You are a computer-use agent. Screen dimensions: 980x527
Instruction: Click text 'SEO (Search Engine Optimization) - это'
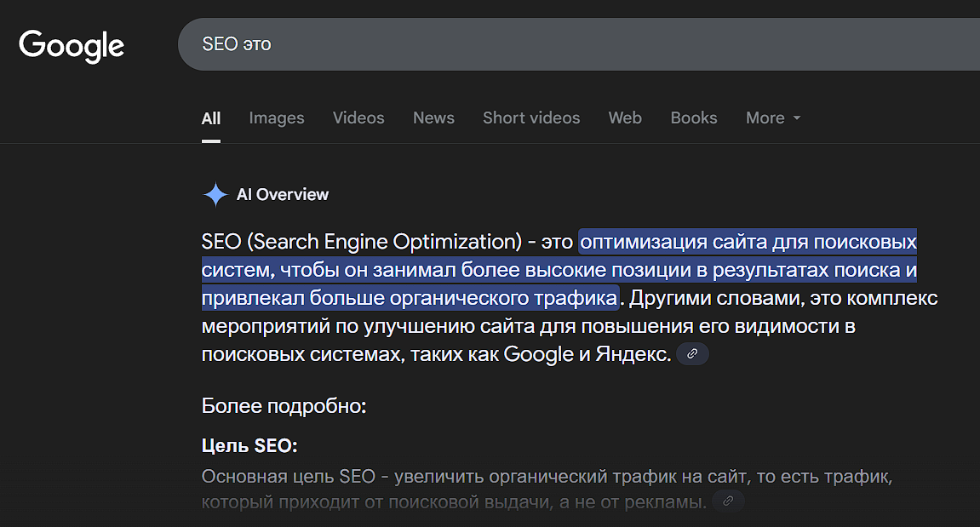387,242
